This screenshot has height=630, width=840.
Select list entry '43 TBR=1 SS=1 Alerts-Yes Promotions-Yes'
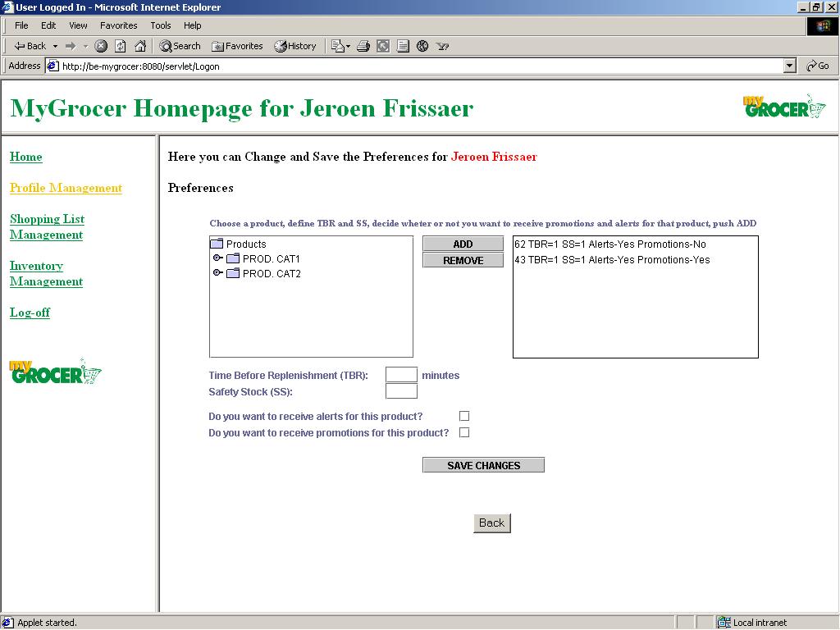point(612,260)
